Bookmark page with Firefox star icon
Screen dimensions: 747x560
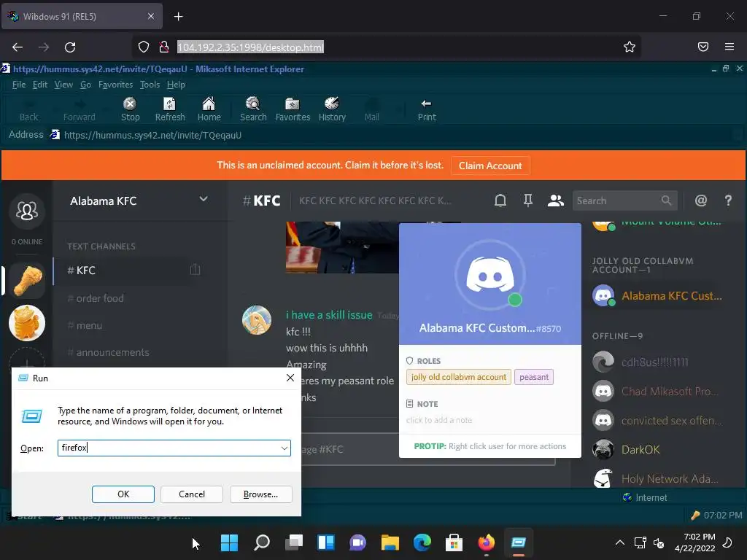coord(630,47)
